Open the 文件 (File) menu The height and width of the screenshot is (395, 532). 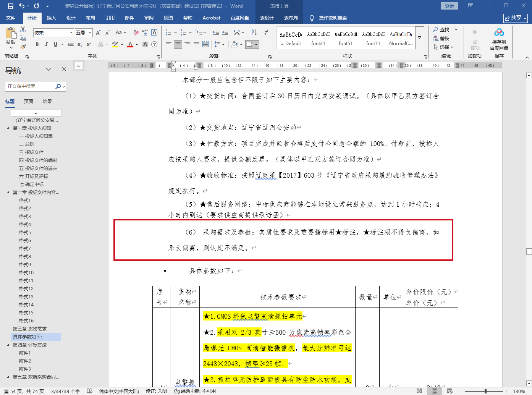[x=11, y=18]
